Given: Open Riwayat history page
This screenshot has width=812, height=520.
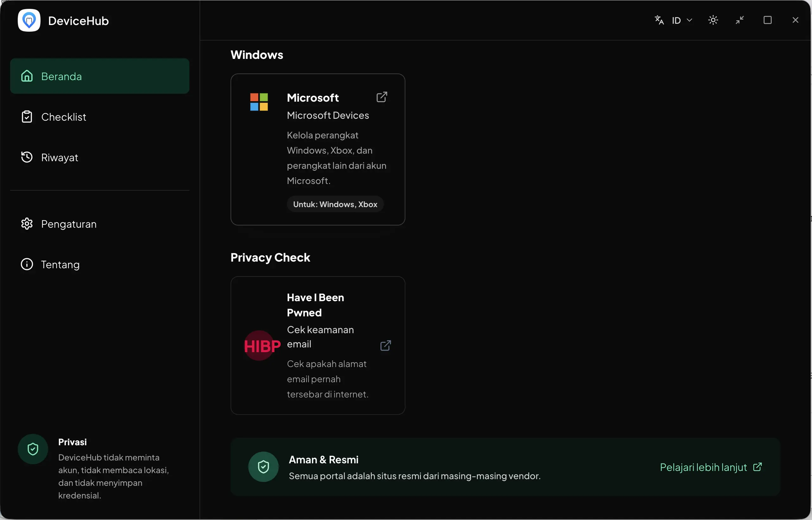Looking at the screenshot, I should coord(100,157).
